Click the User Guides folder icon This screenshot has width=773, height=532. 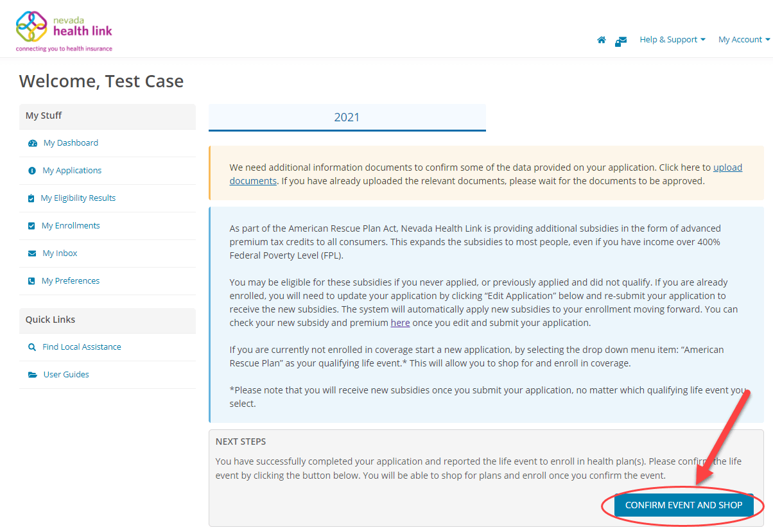(x=33, y=375)
